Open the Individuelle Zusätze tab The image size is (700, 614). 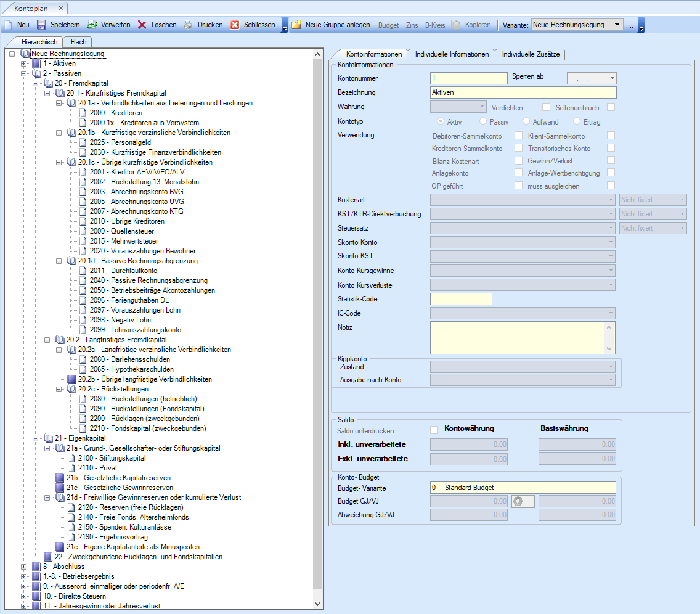531,54
